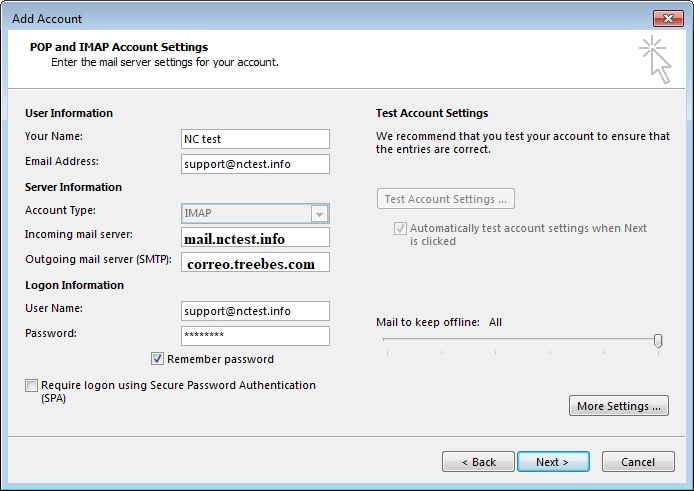Click the Test Account Settings button
The height and width of the screenshot is (491, 694).
446,199
